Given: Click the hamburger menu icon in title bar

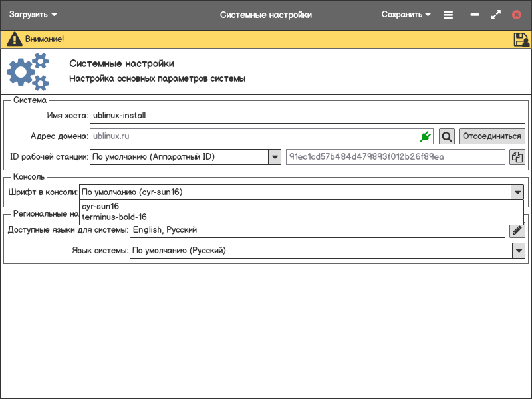Looking at the screenshot, I should tap(448, 15).
